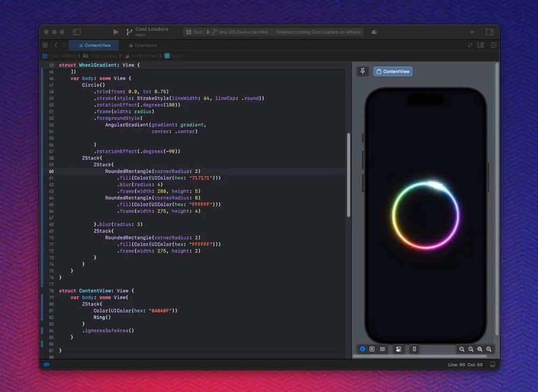Click the Ring() call on line 82

click(102, 317)
